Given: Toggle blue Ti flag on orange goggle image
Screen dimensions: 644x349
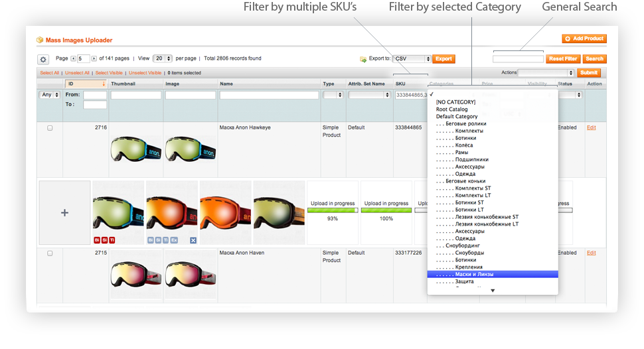Looking at the screenshot, I should [x=165, y=240].
